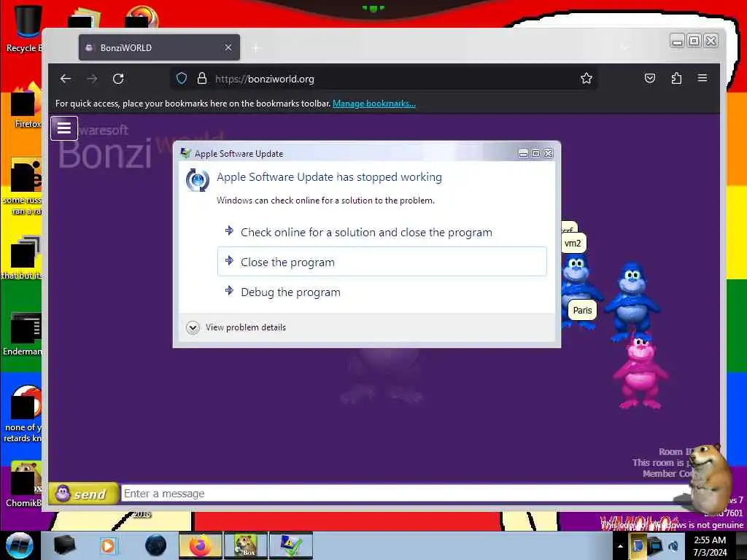Image resolution: width=747 pixels, height=560 pixels.
Task: Close the Apple Software Update dialog
Action: [x=549, y=153]
